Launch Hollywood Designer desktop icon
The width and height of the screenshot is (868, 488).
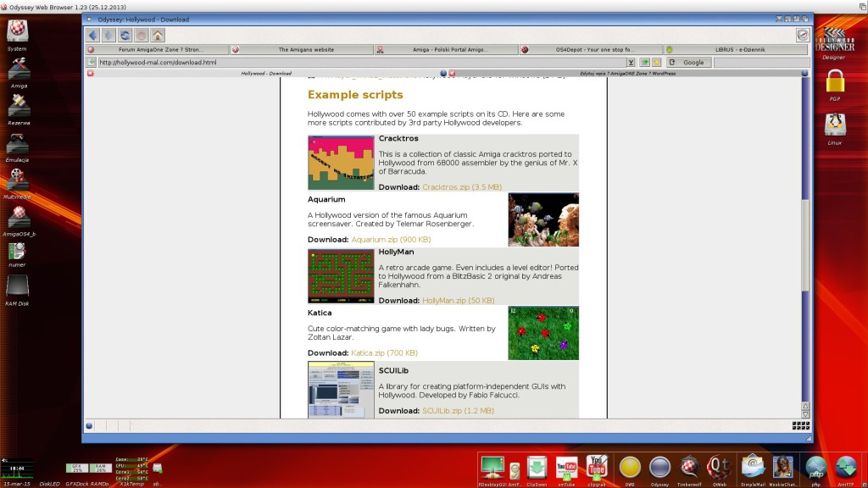[x=834, y=43]
